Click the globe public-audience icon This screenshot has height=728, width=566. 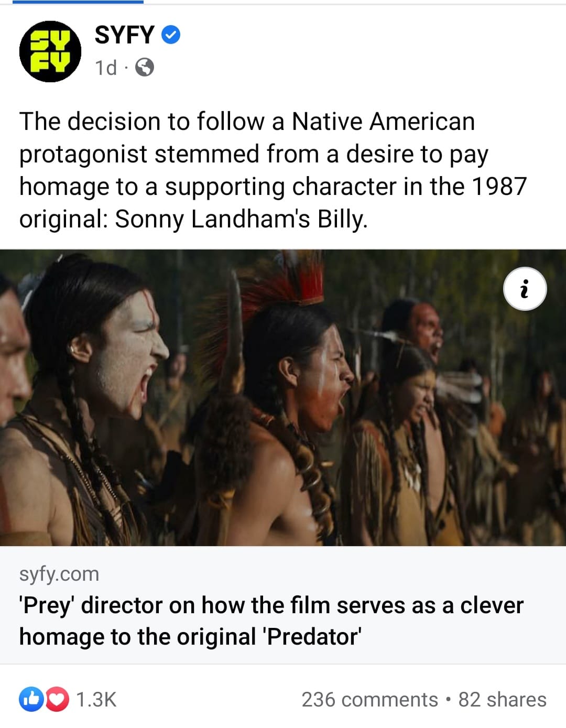point(145,68)
